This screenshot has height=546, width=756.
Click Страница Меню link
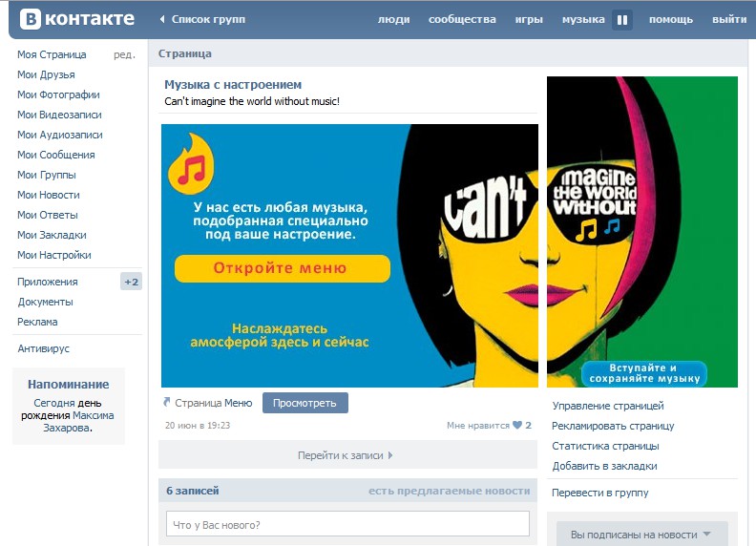(x=213, y=403)
